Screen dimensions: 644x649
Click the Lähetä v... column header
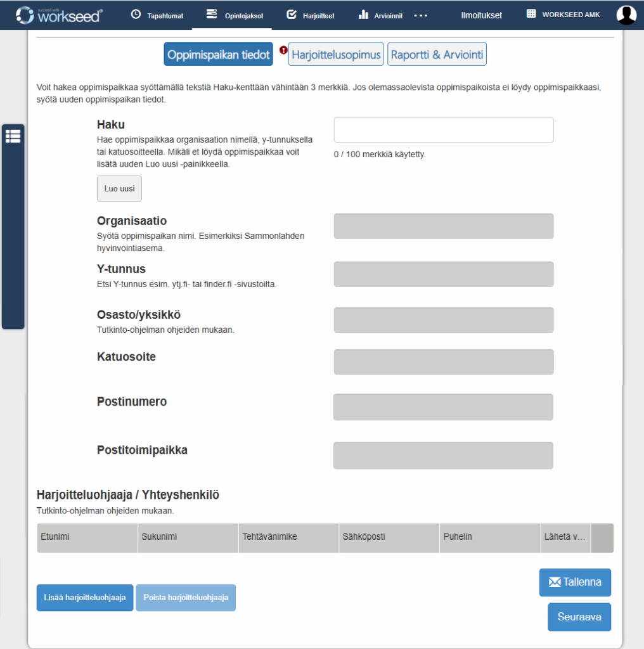click(x=565, y=538)
